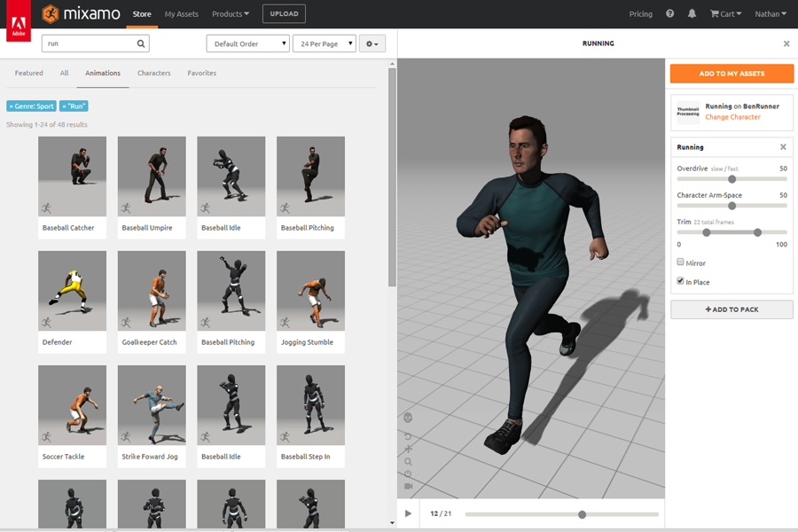
Task: Click the Overdrive slider handle
Action: 731,179
